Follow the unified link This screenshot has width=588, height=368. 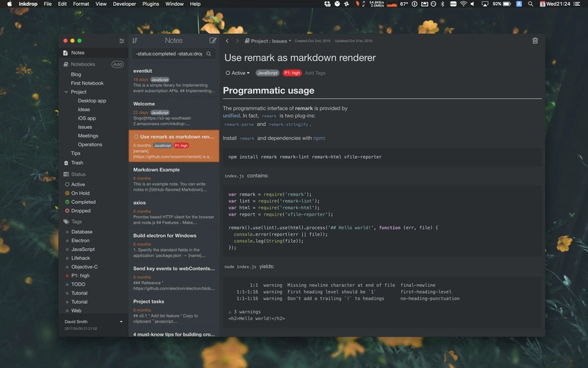(232, 116)
